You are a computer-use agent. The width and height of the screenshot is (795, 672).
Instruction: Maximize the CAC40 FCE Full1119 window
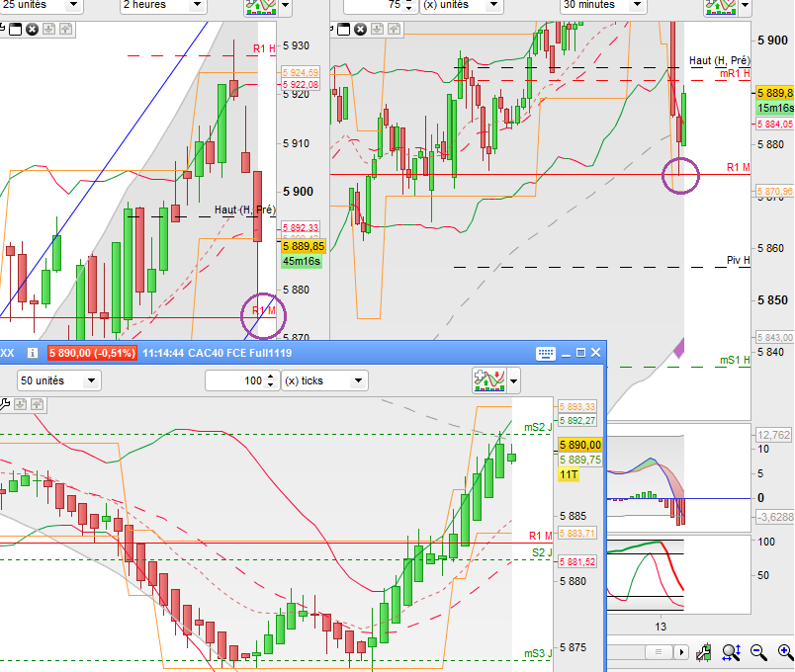coord(581,353)
